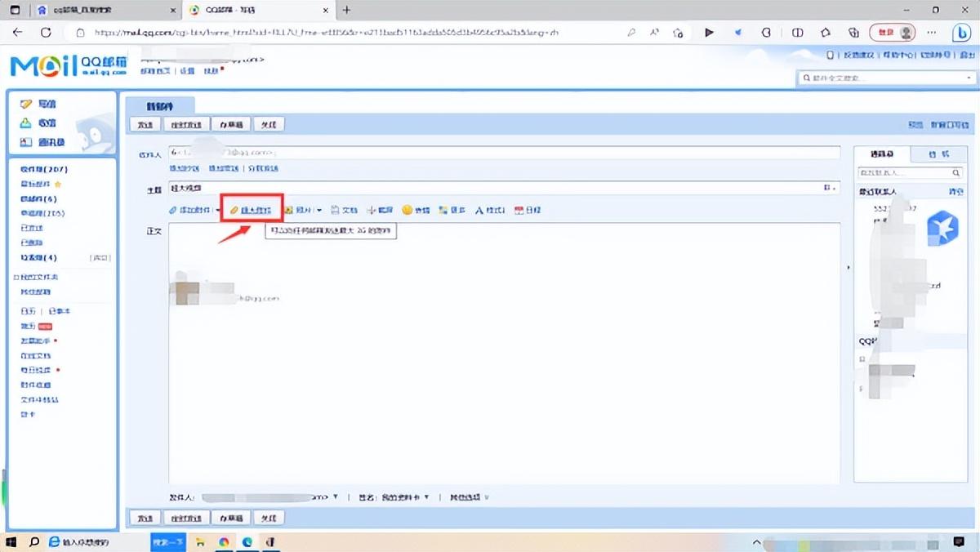Open dropdown arrow next to 照片
Screen dimensions: 980x552
[319, 211]
